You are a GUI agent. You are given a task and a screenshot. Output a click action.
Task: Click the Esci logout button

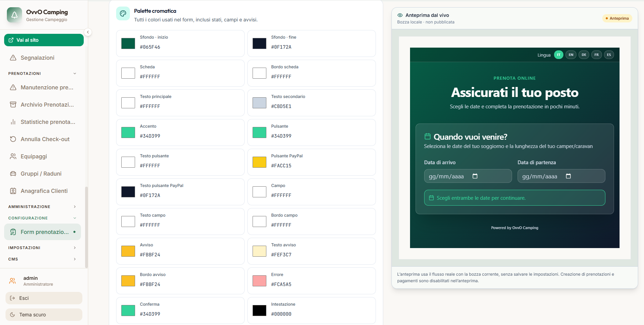[44, 298]
